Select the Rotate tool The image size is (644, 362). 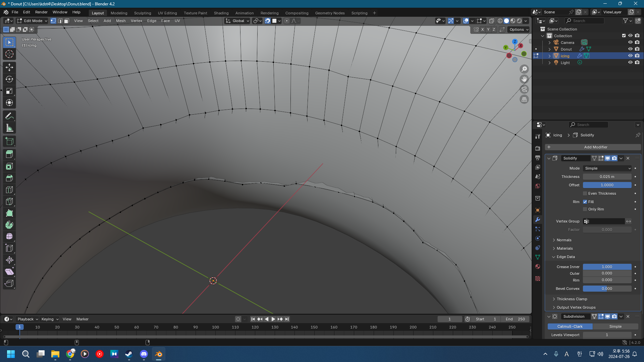(9, 79)
